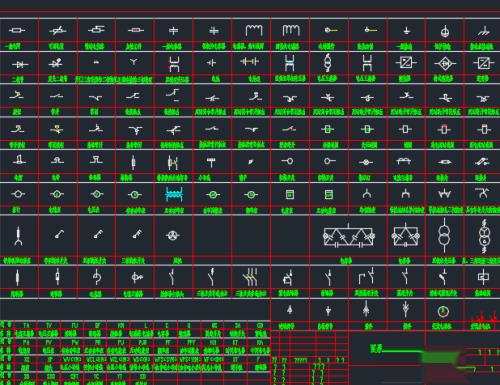Select the cyan reactor coil symbol

174,194
